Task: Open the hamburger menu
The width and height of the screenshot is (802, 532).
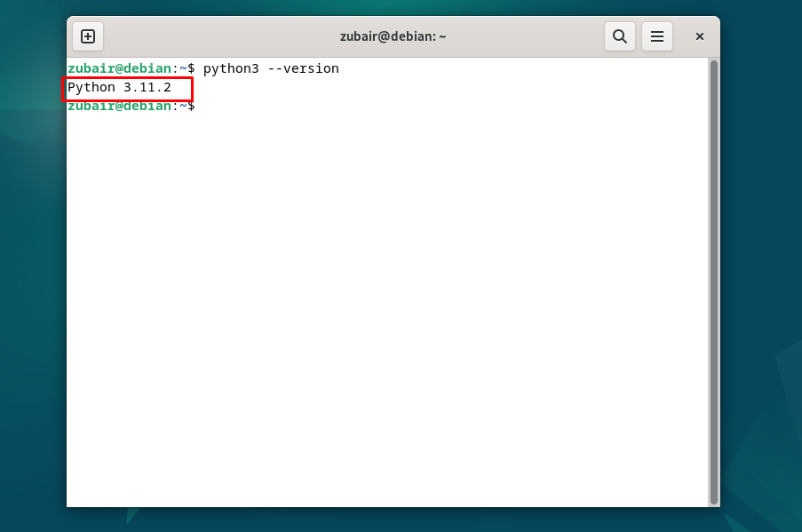Action: 656,36
